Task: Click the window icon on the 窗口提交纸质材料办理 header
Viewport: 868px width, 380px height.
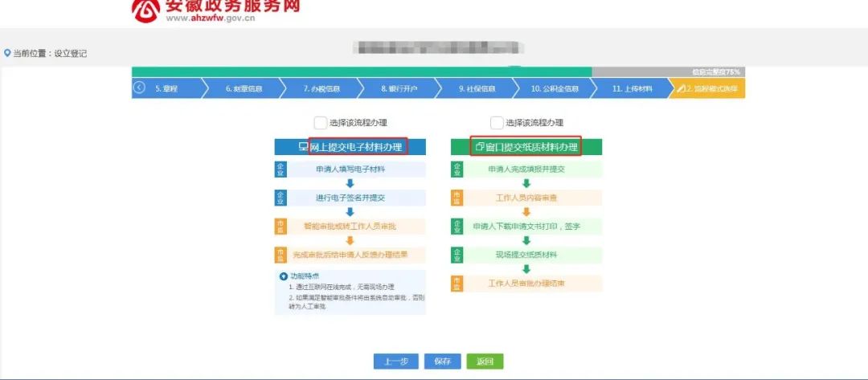Action: 480,147
